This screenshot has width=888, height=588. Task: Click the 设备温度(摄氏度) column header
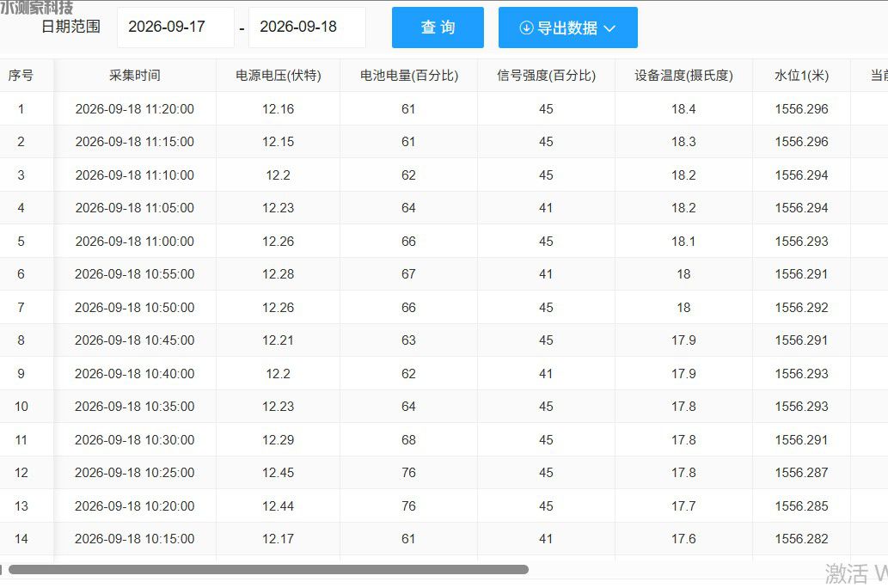[683, 76]
